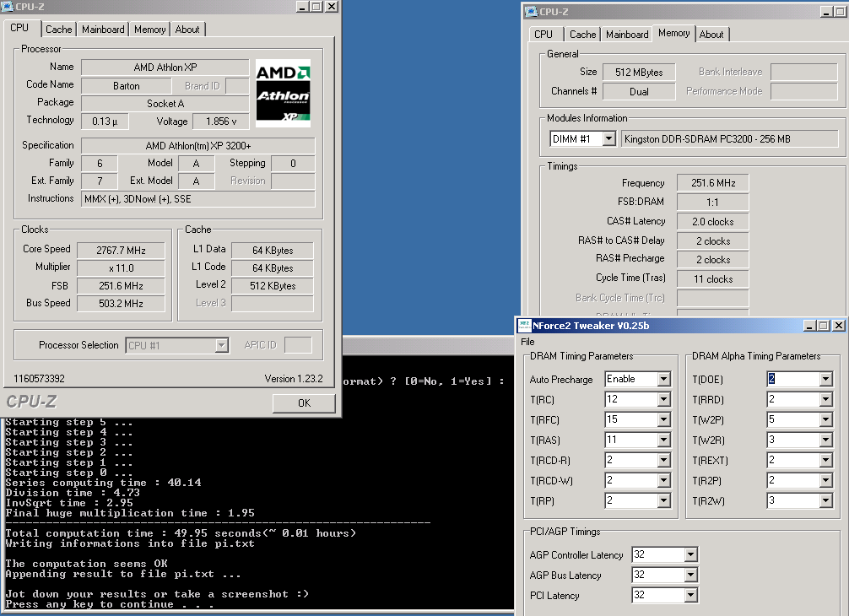The height and width of the screenshot is (616, 849).
Task: Click the Multiplier x 11.0 field
Action: tap(121, 268)
